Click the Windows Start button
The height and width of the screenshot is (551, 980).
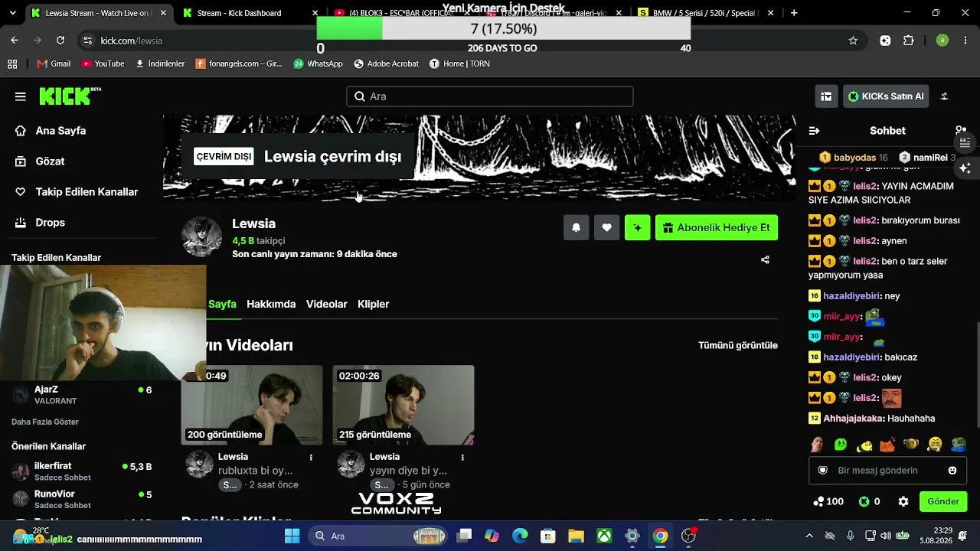(292, 536)
